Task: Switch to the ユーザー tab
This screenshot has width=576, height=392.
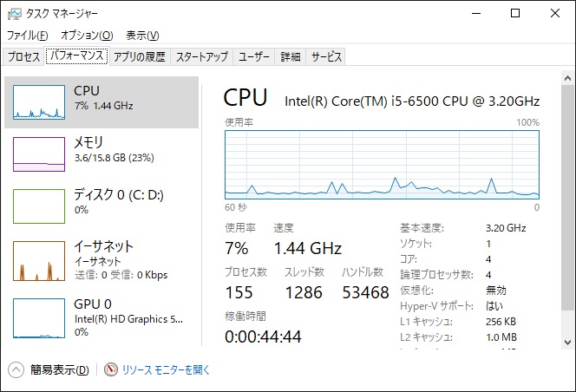Action: tap(254, 56)
